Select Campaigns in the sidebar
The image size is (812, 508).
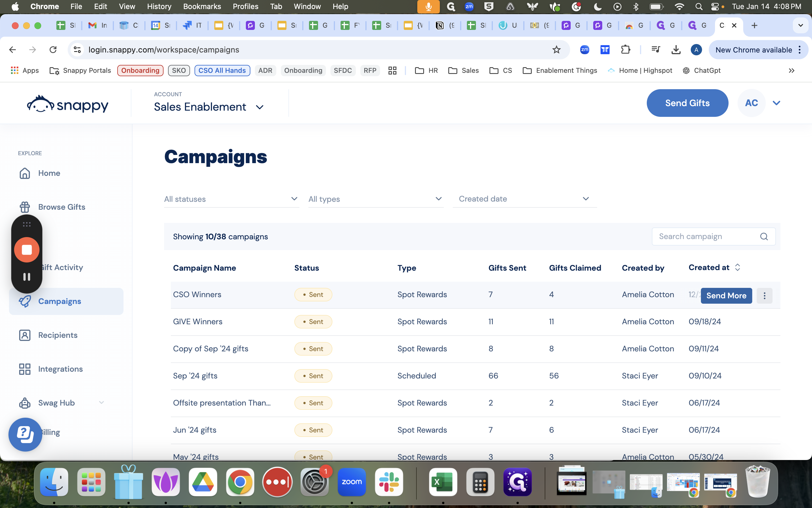tap(66, 301)
